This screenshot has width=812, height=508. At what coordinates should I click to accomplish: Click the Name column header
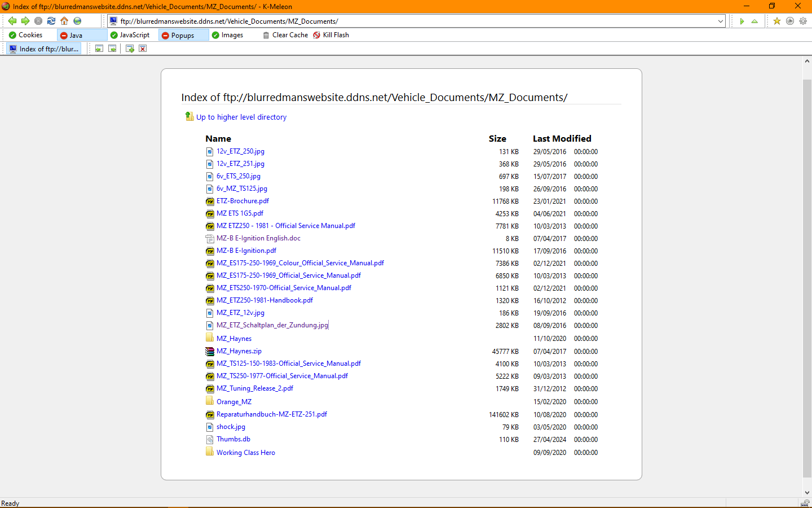(x=218, y=138)
